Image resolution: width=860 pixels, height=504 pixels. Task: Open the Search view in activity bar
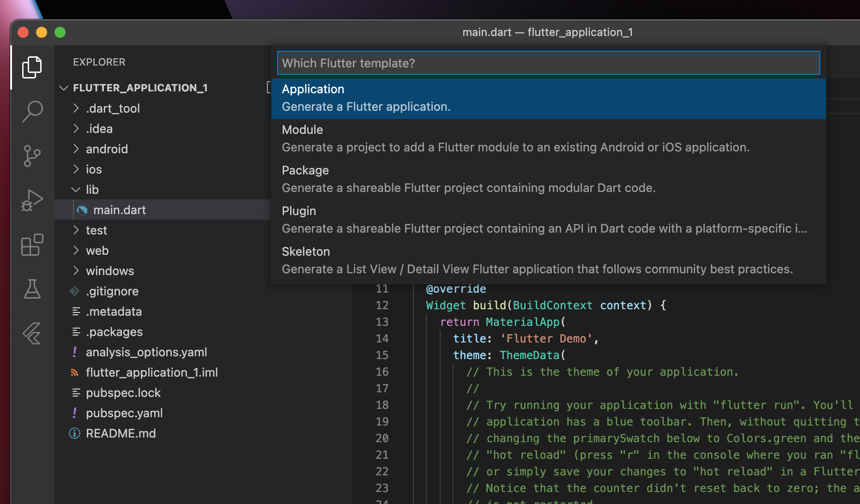(32, 112)
